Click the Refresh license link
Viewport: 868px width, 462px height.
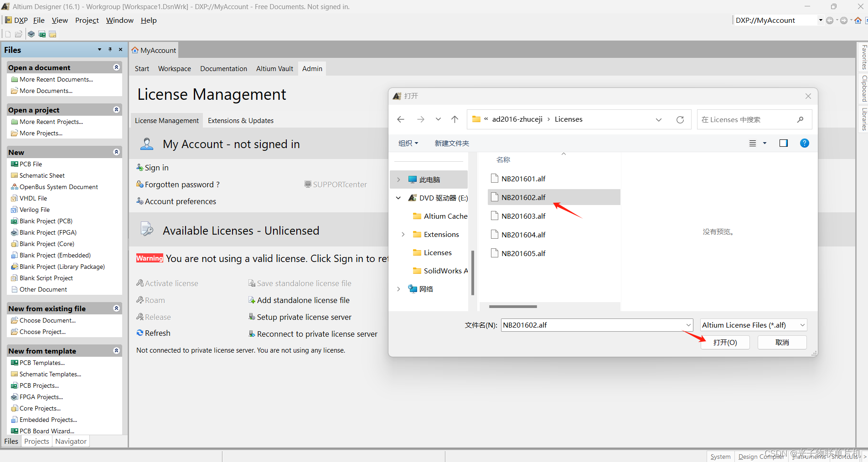tap(157, 333)
